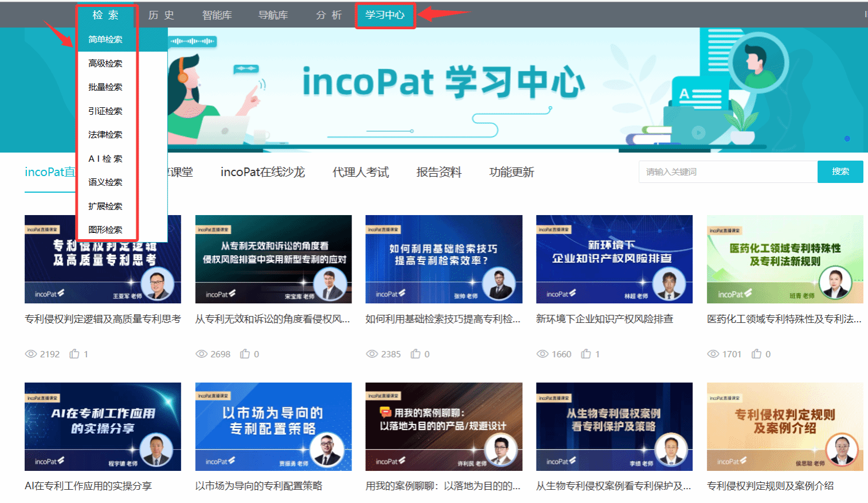This screenshot has height=503, width=868.
Task: Open thumbnail 专利侵权判定规则及案例介绍
Action: click(x=785, y=427)
